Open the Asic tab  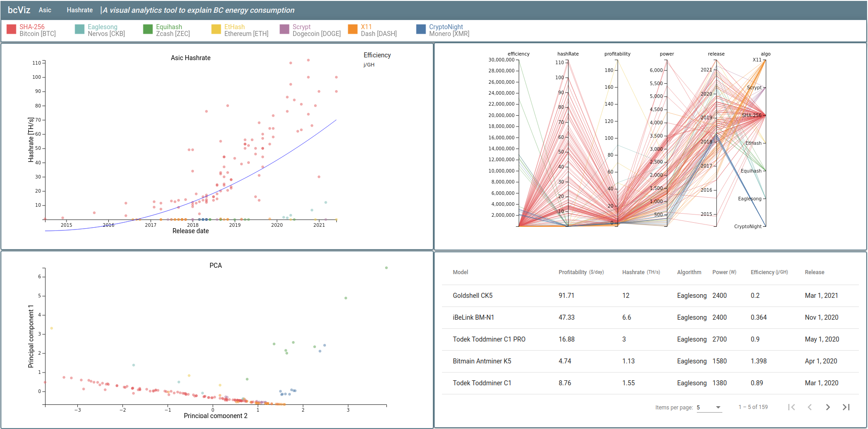coord(45,10)
